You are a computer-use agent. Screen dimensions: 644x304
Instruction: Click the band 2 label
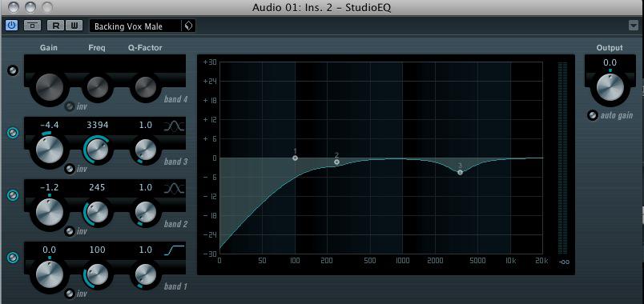pyautogui.click(x=175, y=224)
